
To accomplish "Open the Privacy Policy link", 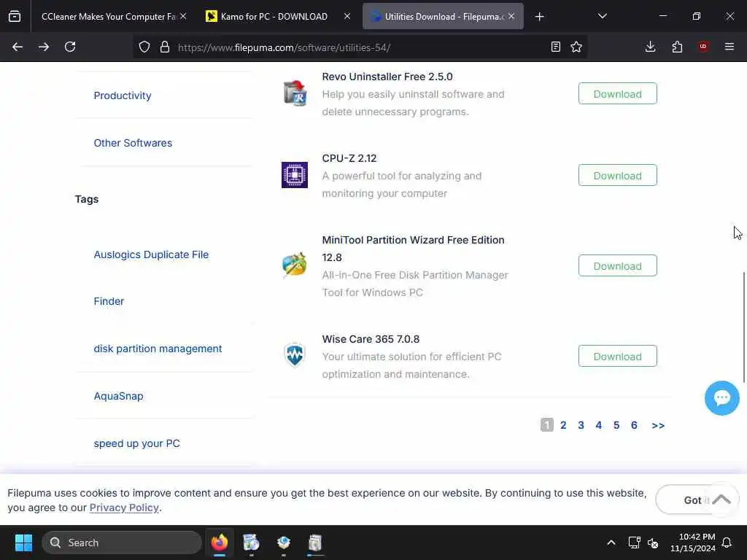I will [x=124, y=507].
